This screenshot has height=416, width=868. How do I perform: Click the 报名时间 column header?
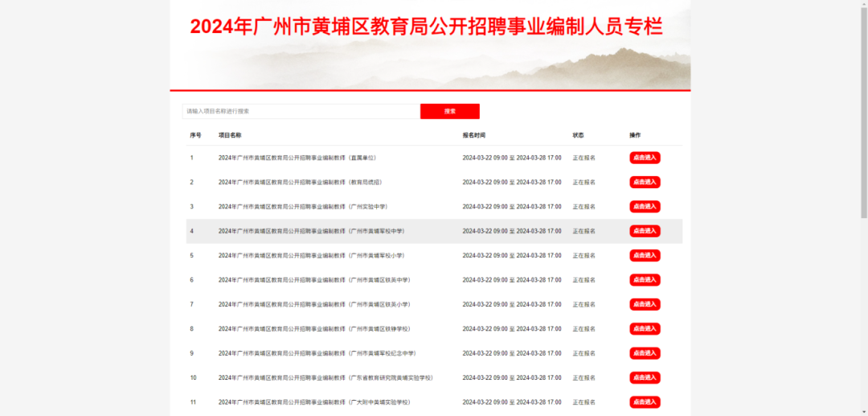pos(474,135)
